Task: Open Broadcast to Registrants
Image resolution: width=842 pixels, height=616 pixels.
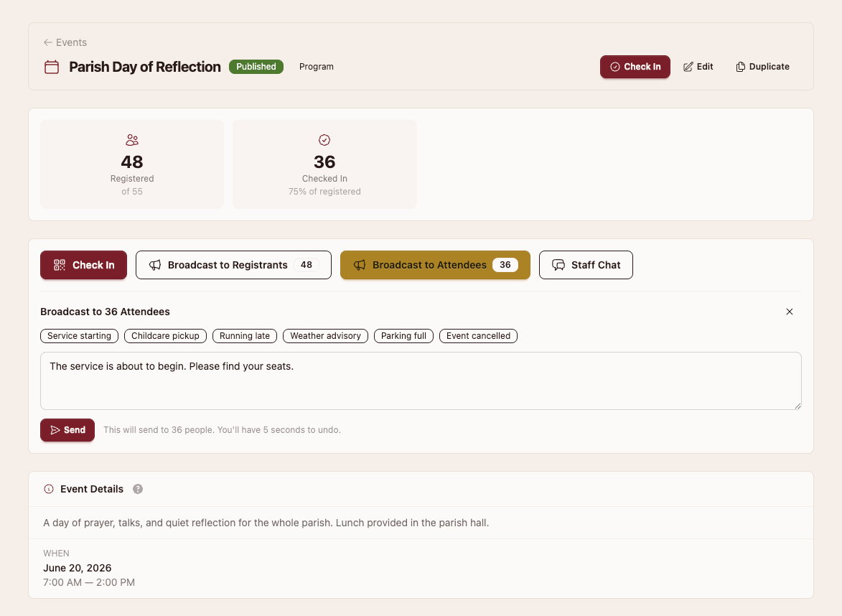Action: pos(233,265)
